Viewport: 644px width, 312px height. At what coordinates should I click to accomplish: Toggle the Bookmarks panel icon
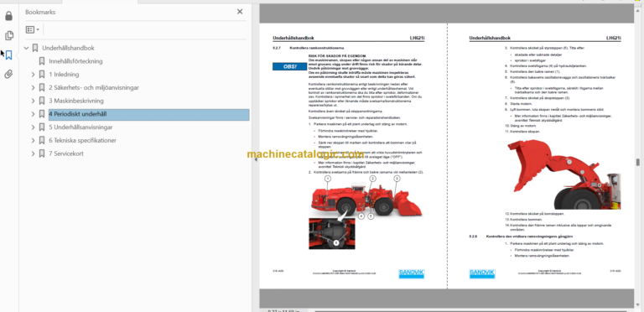[x=8, y=55]
